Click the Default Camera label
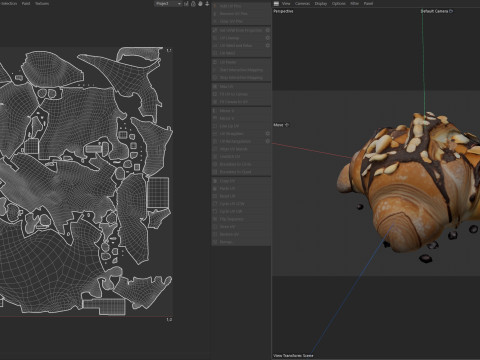Image resolution: width=480 pixels, height=360 pixels. (434, 11)
